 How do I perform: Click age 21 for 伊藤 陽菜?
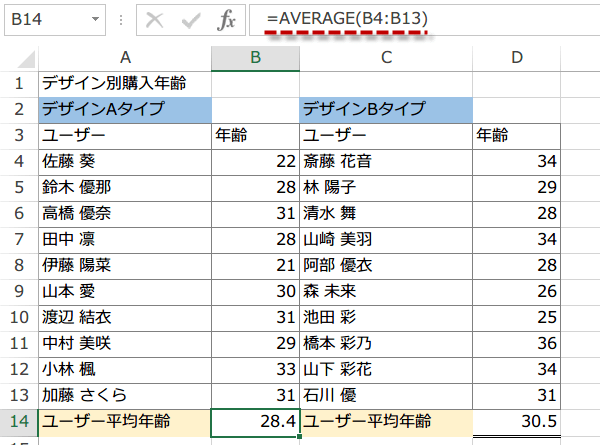coord(256,266)
